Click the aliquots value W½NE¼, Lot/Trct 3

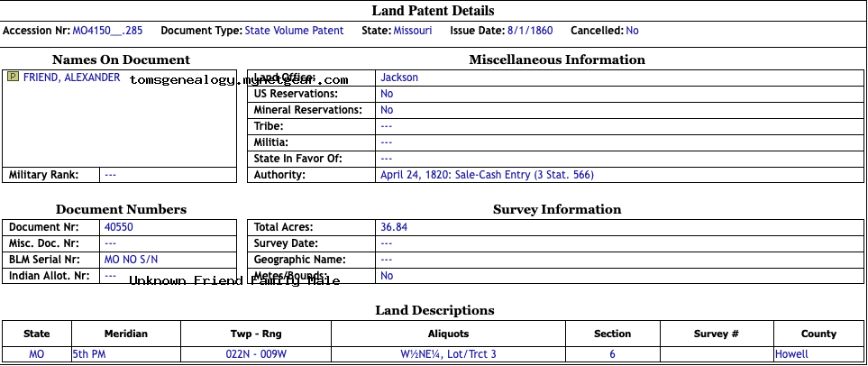coord(448,354)
